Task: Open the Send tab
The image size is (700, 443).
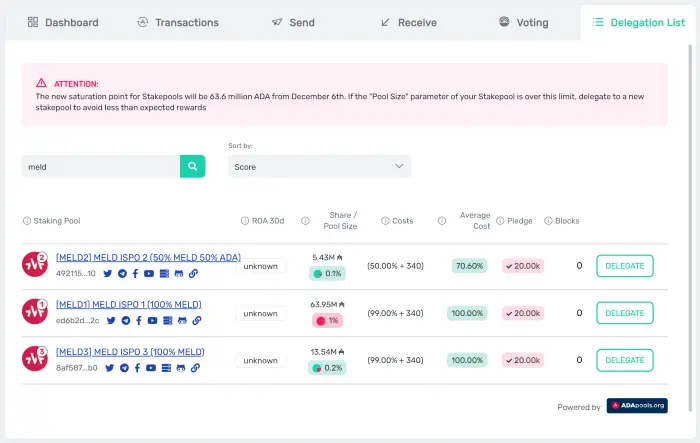Action: (x=293, y=22)
